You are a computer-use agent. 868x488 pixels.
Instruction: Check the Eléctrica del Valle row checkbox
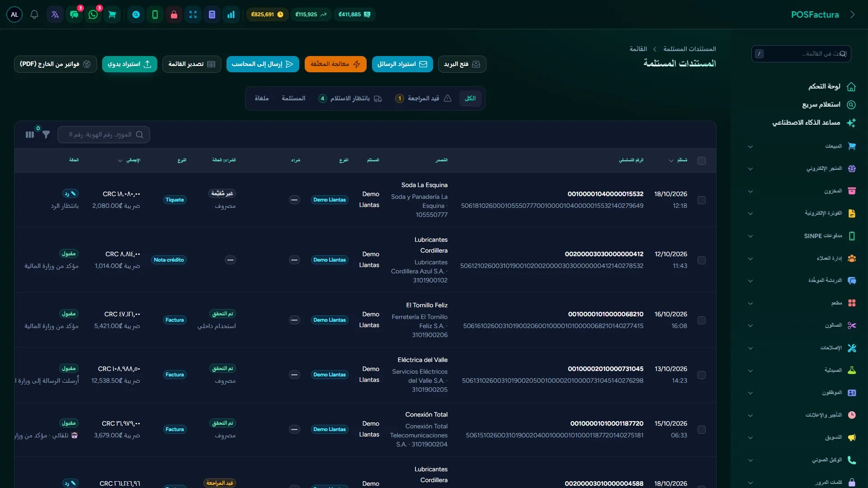pyautogui.click(x=702, y=375)
